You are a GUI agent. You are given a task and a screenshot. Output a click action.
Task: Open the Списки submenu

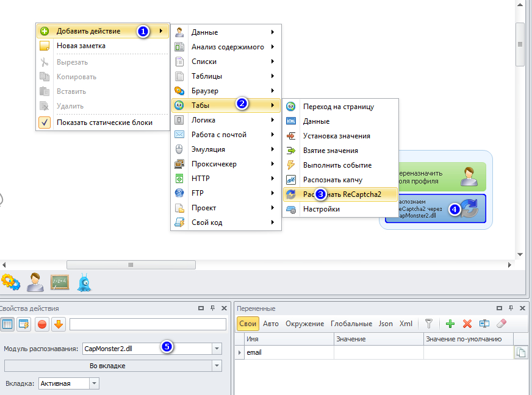tap(226, 62)
